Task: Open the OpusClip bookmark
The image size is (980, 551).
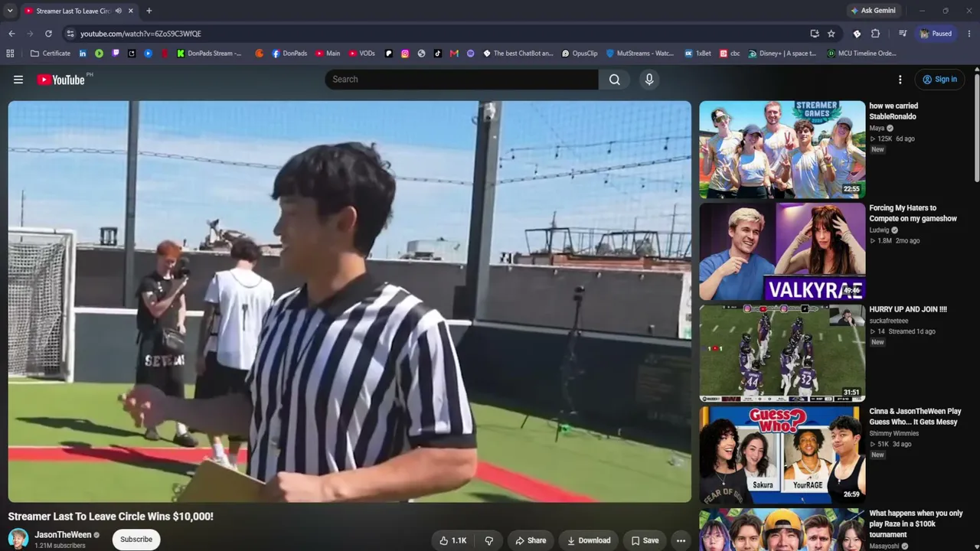Action: click(x=580, y=54)
